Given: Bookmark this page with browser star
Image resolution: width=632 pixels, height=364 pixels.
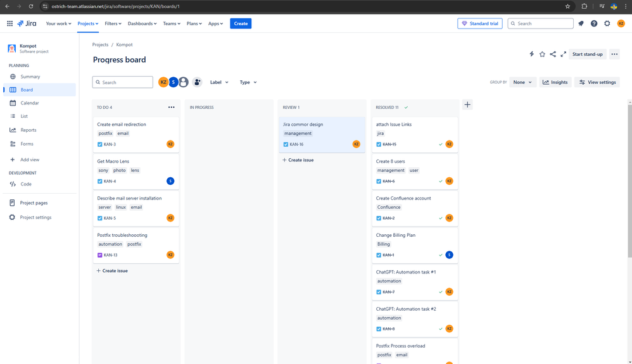Looking at the screenshot, I should 567,6.
